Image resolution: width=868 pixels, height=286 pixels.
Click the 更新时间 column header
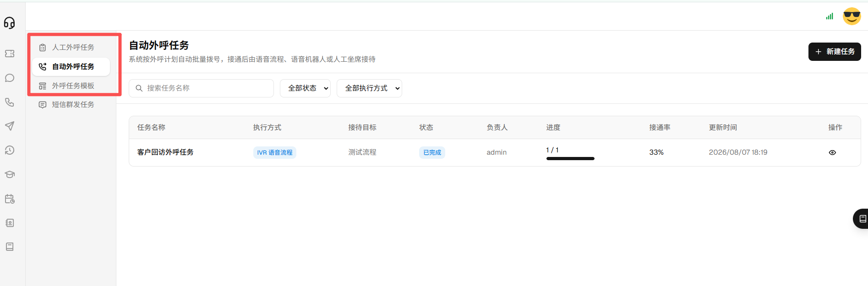(723, 128)
